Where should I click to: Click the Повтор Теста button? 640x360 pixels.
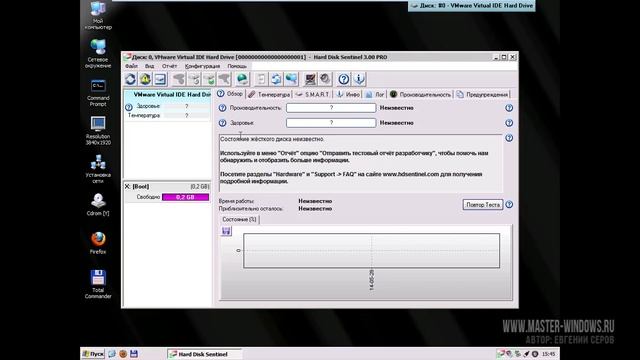point(483,204)
